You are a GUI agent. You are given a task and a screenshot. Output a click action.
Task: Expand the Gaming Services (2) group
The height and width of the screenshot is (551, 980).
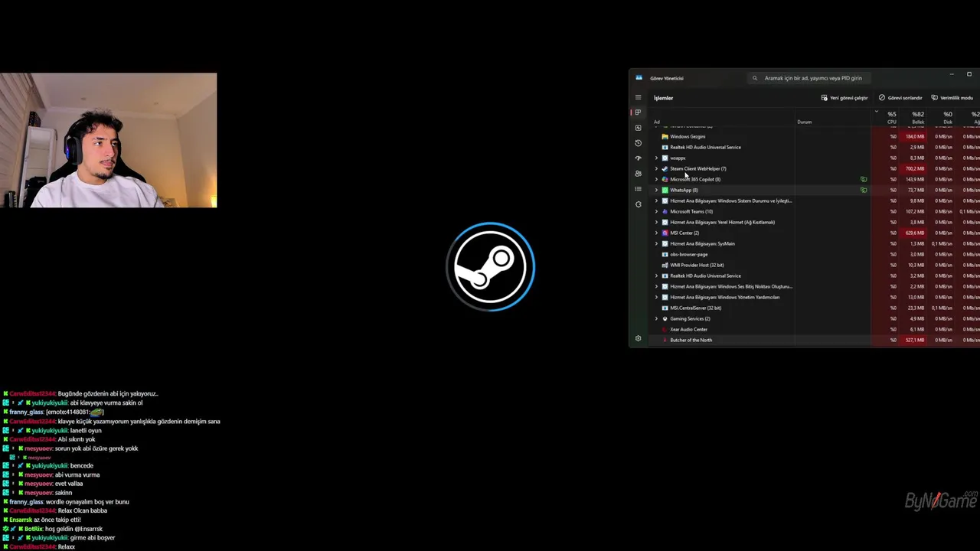[656, 318]
